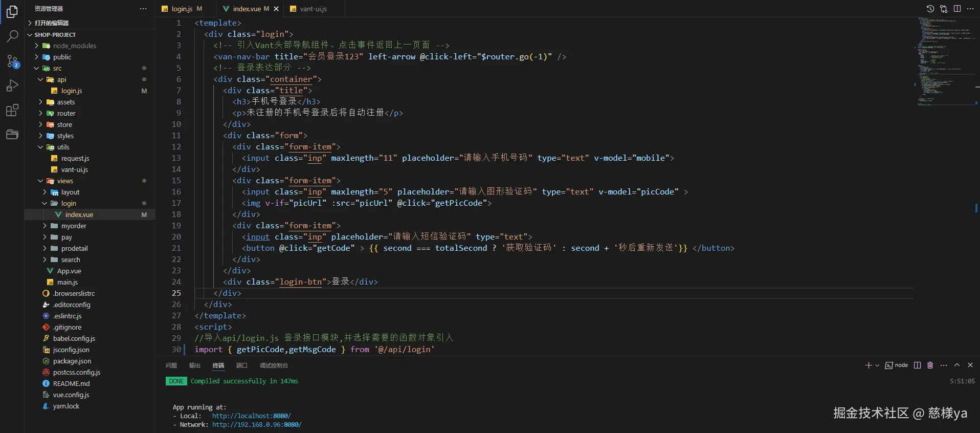This screenshot has height=433, width=980.
Task: Expand the router folder
Action: click(x=90, y=113)
